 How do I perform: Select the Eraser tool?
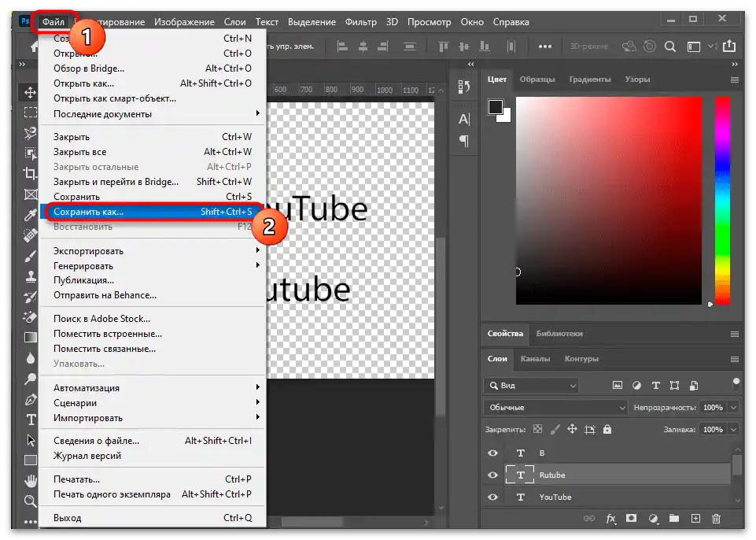point(31,317)
